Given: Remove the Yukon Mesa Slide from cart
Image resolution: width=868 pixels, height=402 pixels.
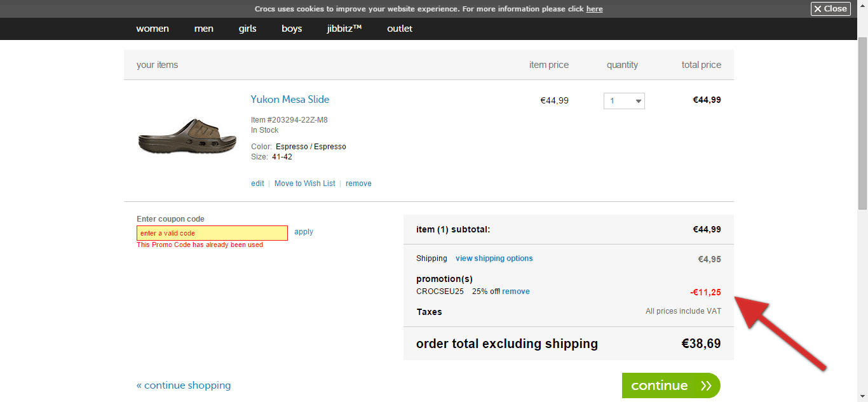Looking at the screenshot, I should coord(358,184).
